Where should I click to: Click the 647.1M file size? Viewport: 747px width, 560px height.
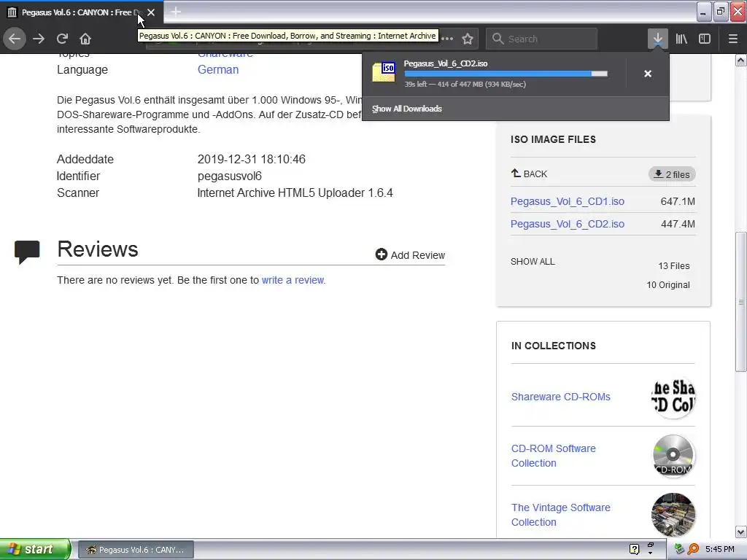click(x=678, y=201)
